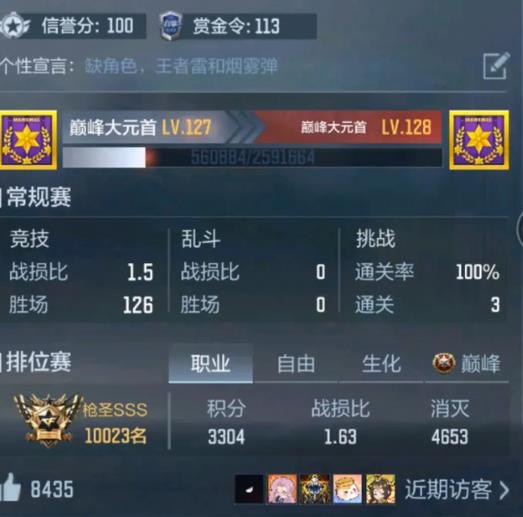The width and height of the screenshot is (523, 517).
Task: Expand recent visitors with the chevron arrow
Action: [504, 490]
